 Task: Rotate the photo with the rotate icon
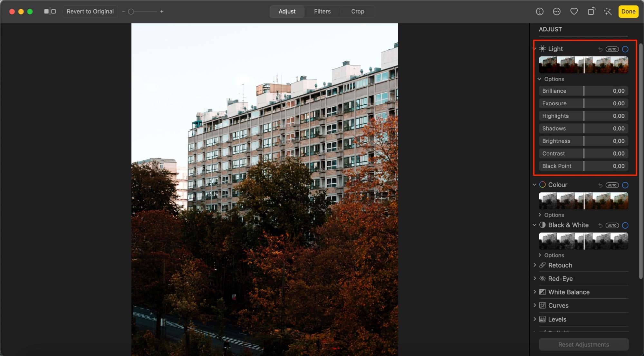pyautogui.click(x=591, y=11)
